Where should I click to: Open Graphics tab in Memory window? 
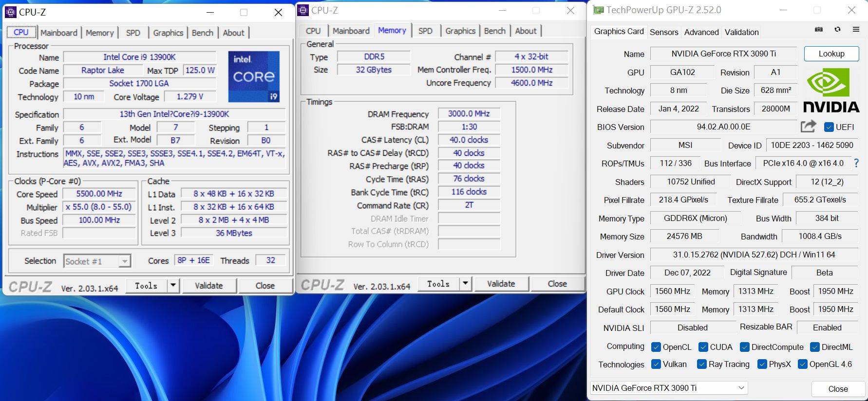coord(460,31)
